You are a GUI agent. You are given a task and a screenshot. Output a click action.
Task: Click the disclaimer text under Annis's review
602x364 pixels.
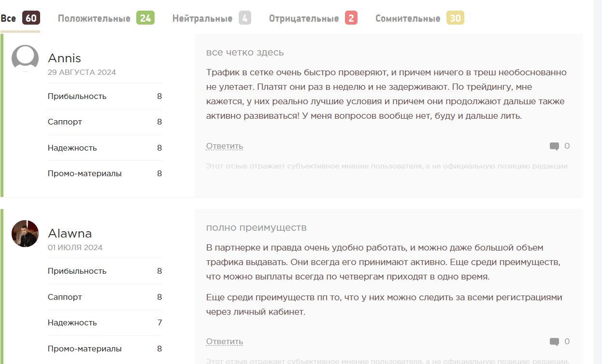[388, 167]
